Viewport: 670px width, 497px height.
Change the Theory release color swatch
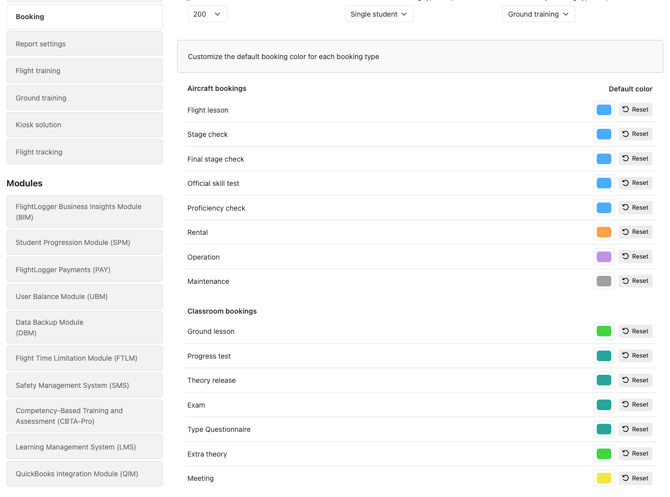click(604, 380)
